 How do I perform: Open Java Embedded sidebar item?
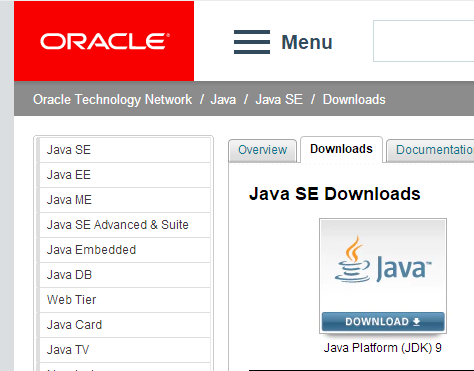pyautogui.click(x=125, y=250)
